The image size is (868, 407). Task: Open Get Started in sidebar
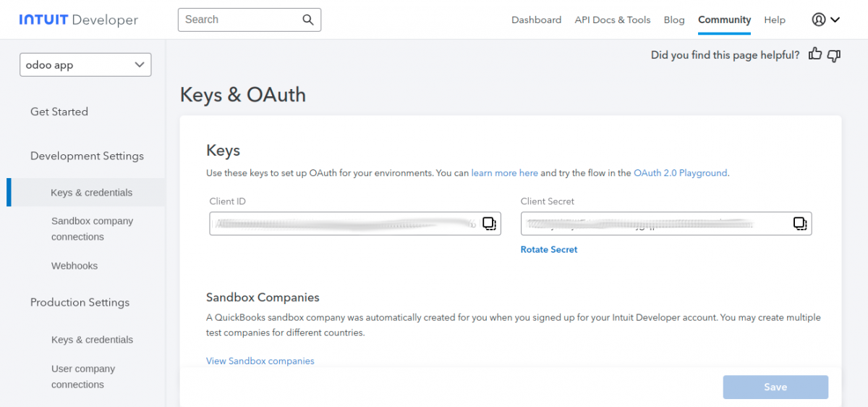coord(59,112)
